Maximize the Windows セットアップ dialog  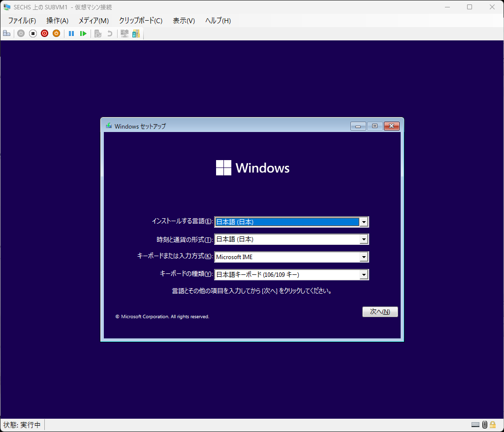[x=375, y=126]
